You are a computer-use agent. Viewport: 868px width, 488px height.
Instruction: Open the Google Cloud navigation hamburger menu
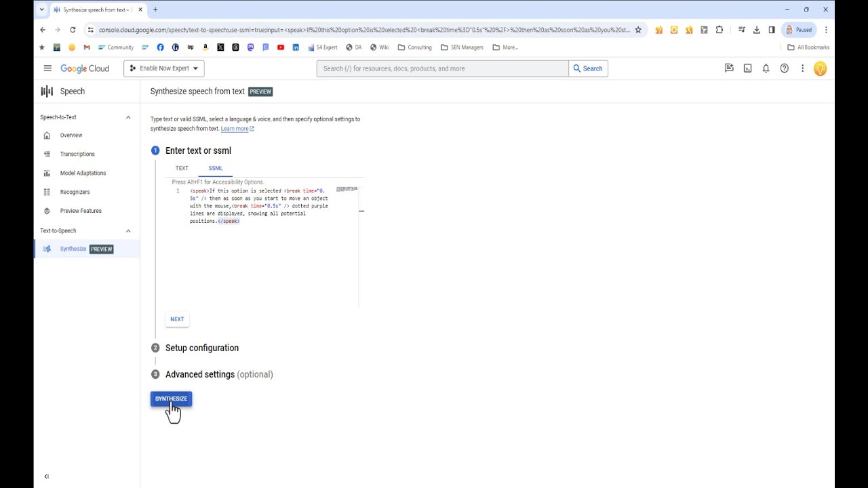coord(47,68)
